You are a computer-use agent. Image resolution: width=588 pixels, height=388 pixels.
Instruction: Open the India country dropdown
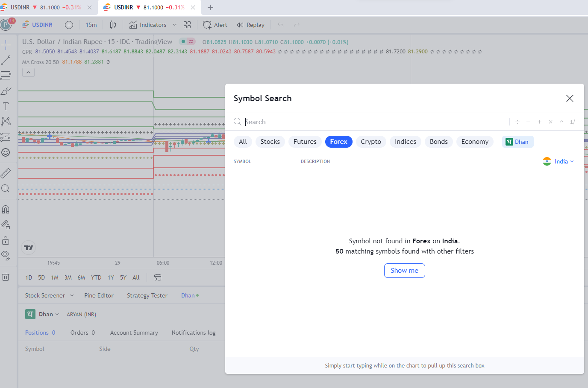point(559,161)
